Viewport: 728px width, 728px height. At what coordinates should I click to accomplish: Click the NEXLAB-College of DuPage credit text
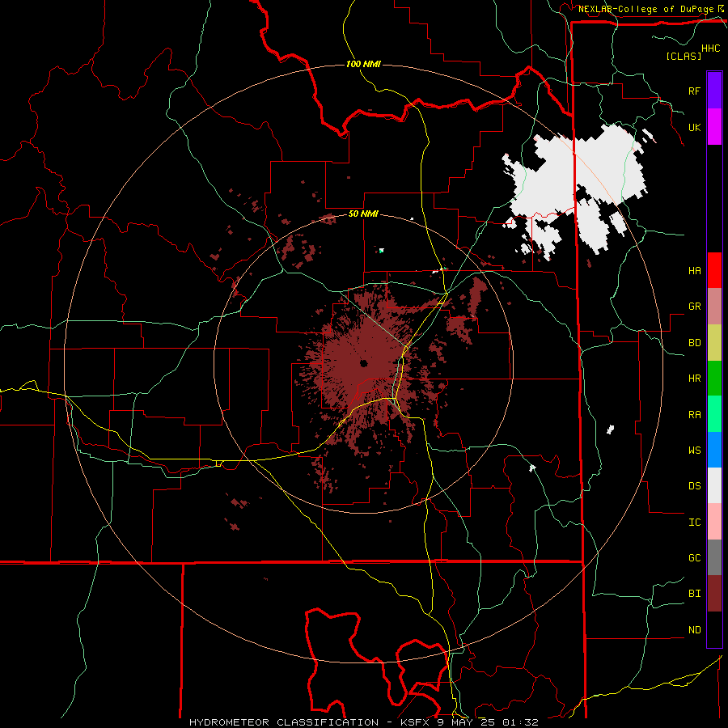646,9
